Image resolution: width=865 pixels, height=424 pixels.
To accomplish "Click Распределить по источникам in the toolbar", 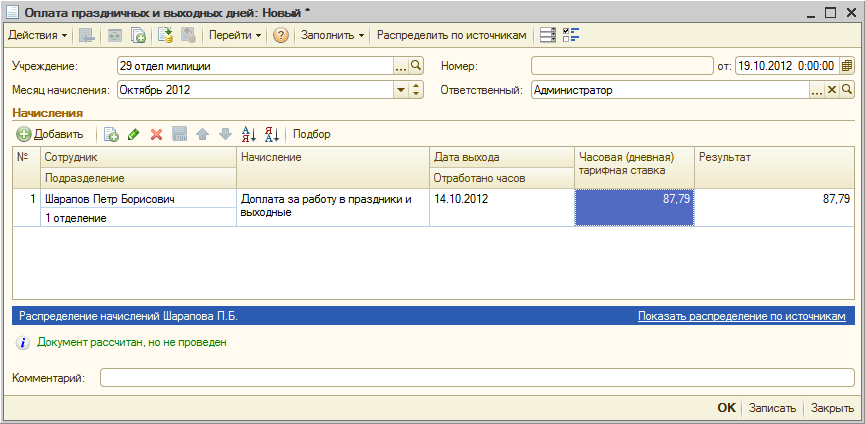I will pos(452,36).
